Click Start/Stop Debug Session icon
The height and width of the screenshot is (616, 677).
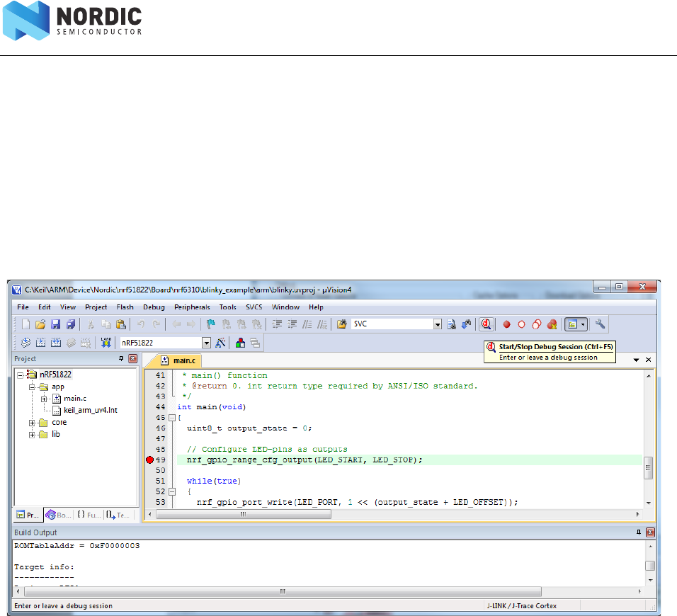(x=486, y=324)
